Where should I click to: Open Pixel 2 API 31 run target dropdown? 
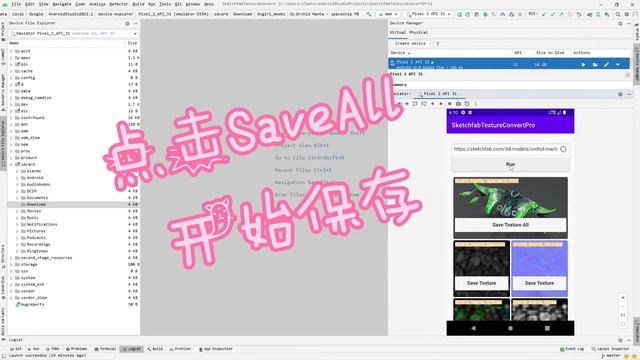429,14
